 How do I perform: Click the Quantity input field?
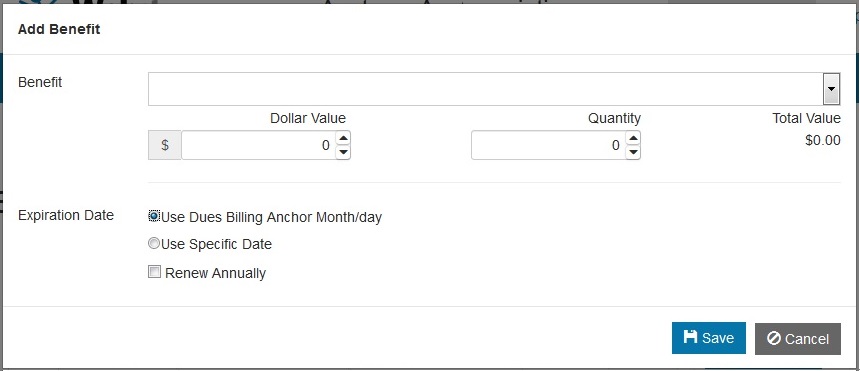[548, 145]
